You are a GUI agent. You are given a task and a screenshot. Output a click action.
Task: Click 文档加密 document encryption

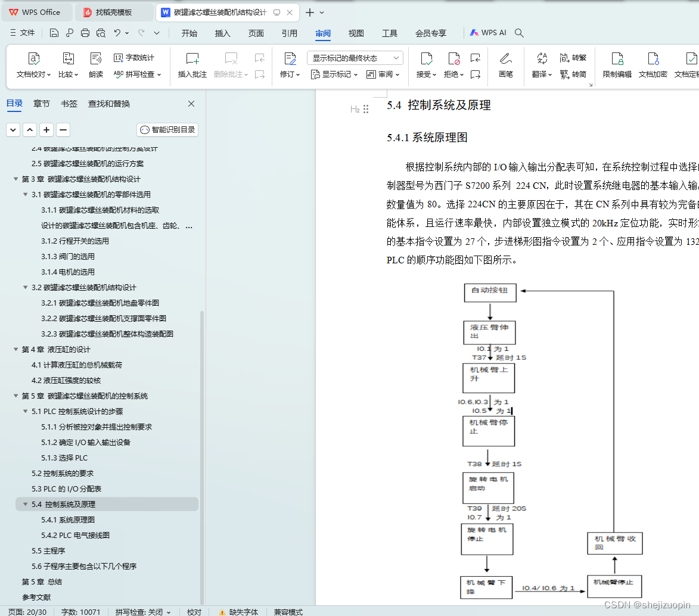[x=653, y=64]
